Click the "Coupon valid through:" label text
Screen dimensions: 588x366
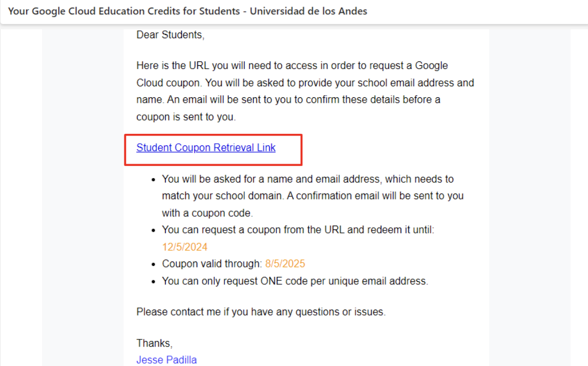pos(212,264)
